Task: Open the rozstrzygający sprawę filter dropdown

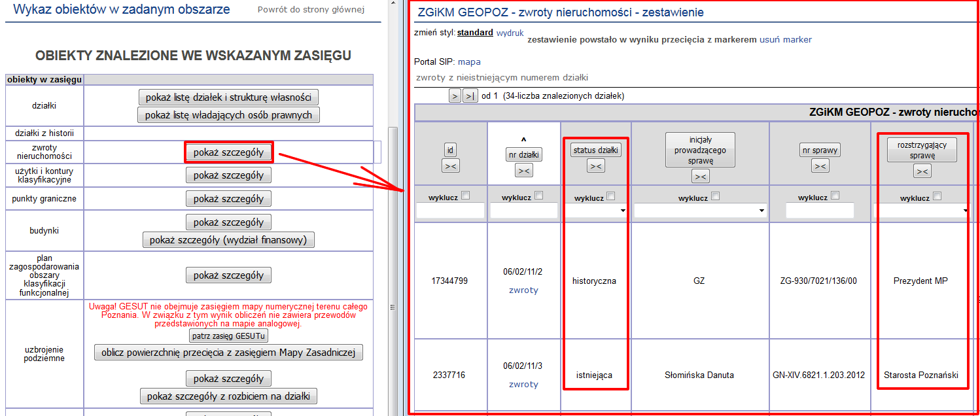Action: (921, 211)
